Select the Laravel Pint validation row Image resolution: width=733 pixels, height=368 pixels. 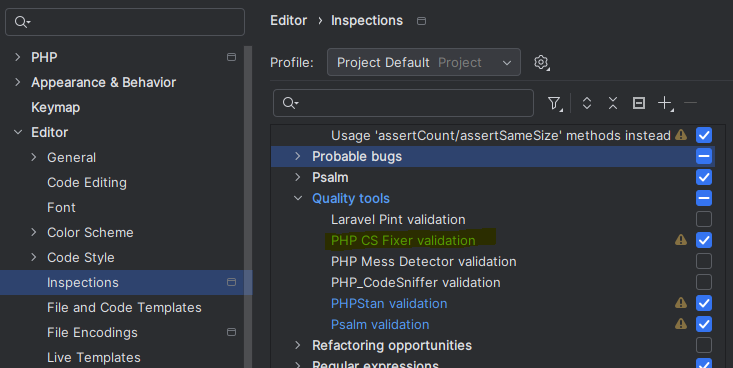[x=493, y=219]
